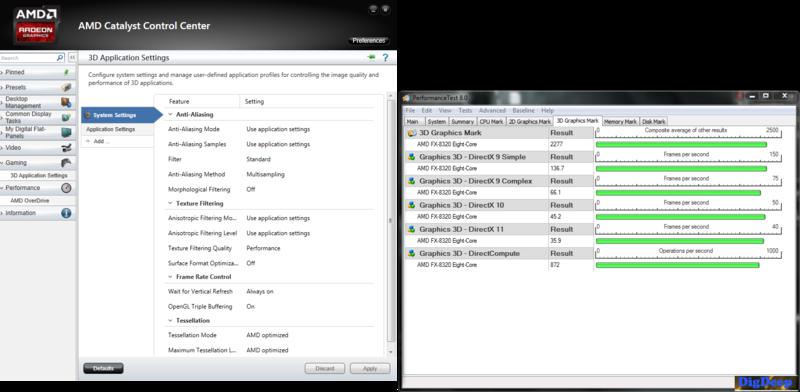The image size is (800, 392).
Task: Switch to the Disk Mark tab
Action: point(653,122)
